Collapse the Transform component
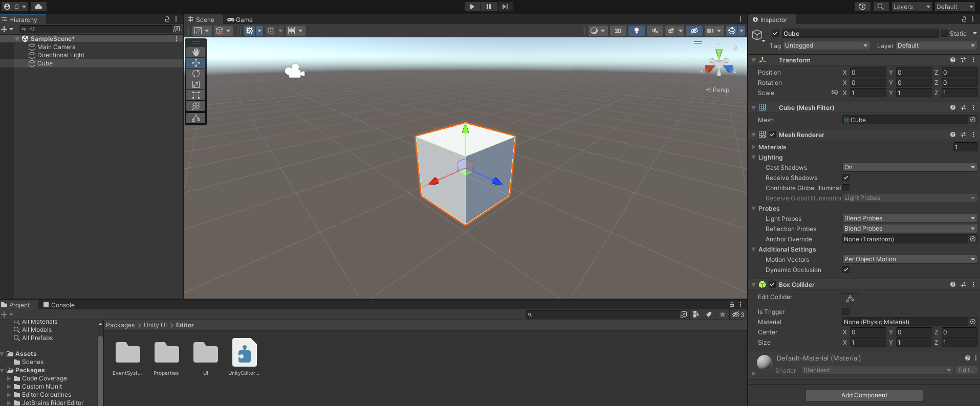 pyautogui.click(x=754, y=60)
